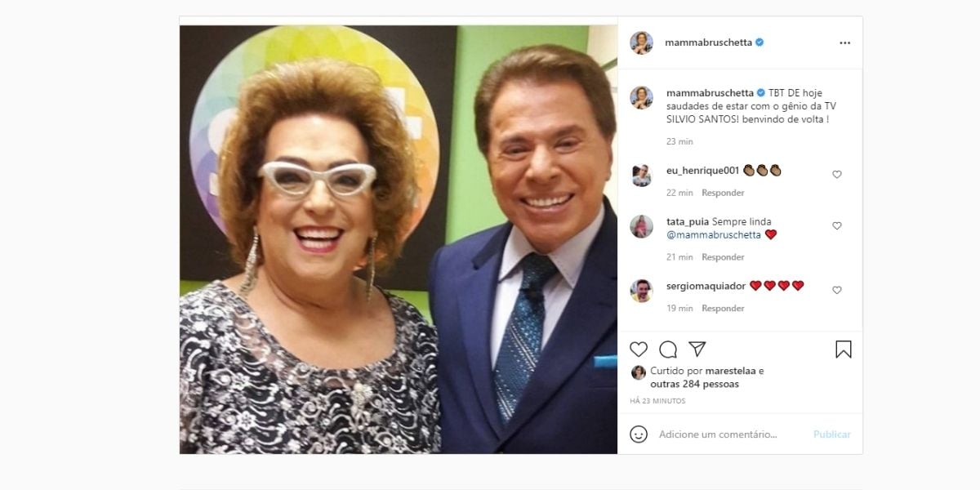980x490 pixels.
Task: Open the emoji picker smiley icon
Action: click(639, 434)
